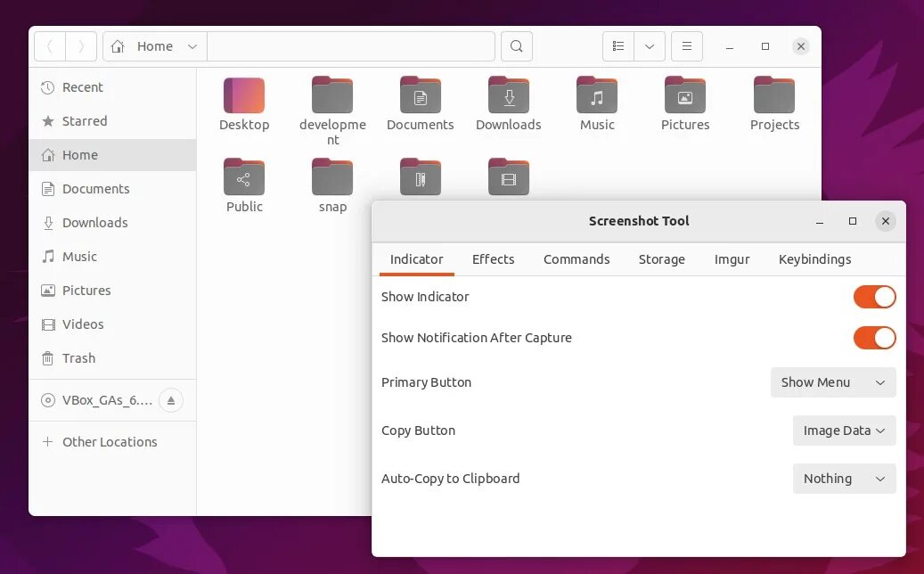Click the search magnifier in Files
This screenshot has height=574, width=924.
click(x=517, y=46)
